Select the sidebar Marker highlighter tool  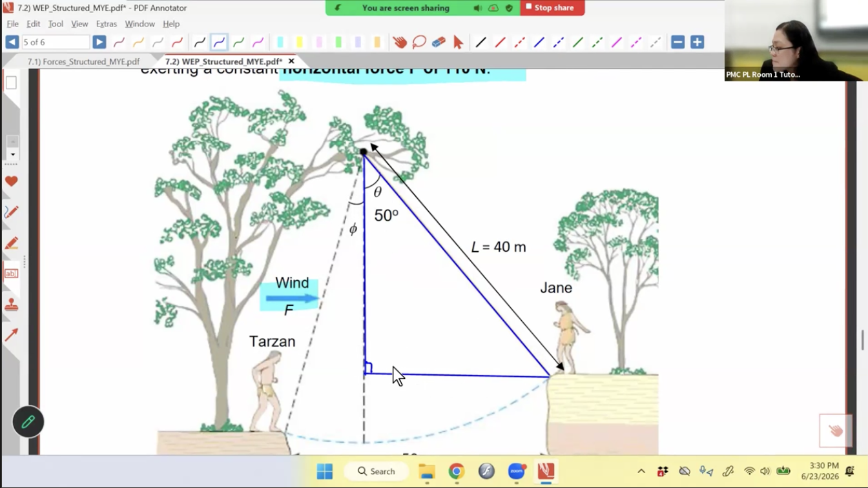pyautogui.click(x=11, y=243)
